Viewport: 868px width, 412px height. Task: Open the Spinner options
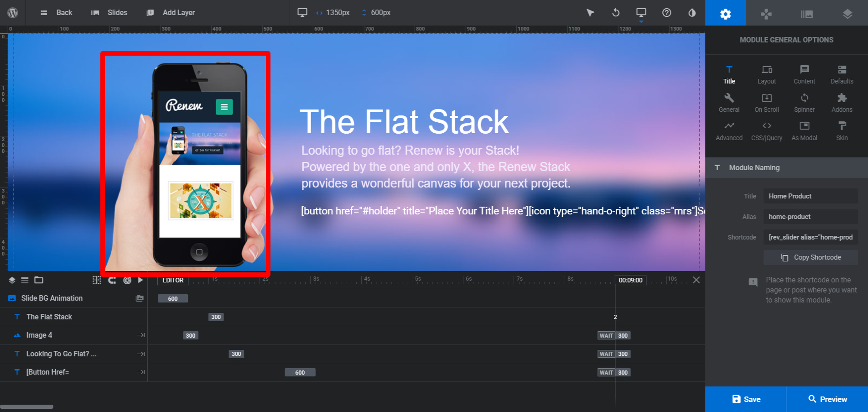pos(804,103)
